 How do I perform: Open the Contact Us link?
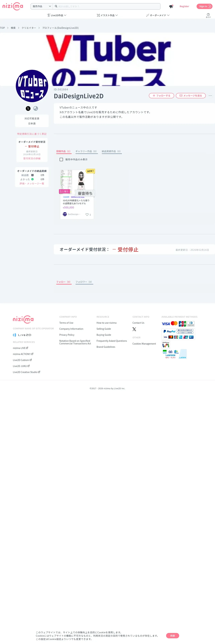coord(138,323)
